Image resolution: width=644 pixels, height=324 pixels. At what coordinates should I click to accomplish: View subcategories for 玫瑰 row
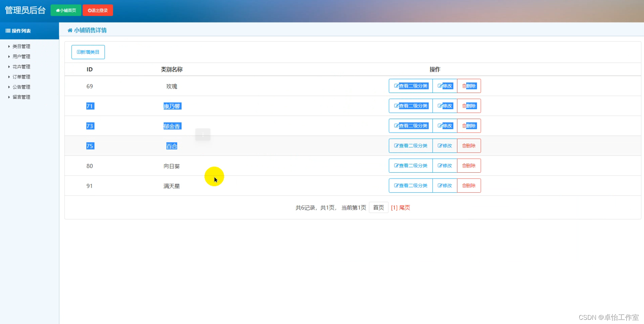[x=411, y=86]
